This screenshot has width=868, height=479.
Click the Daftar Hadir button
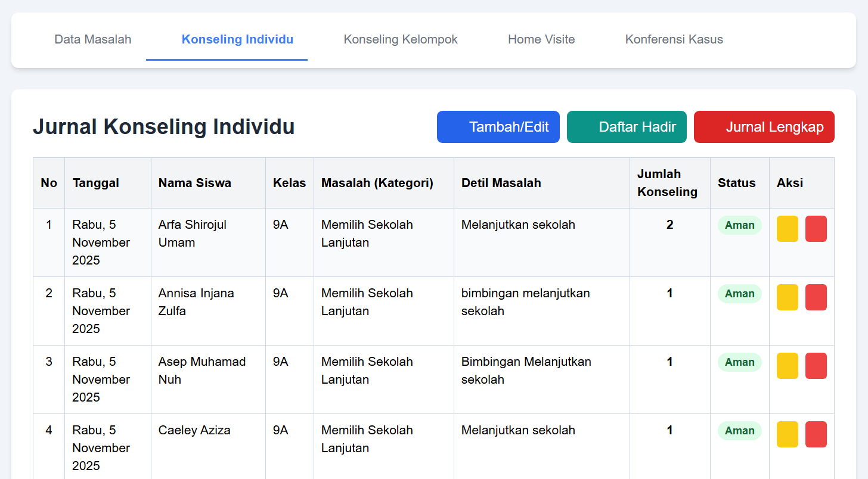627,126
